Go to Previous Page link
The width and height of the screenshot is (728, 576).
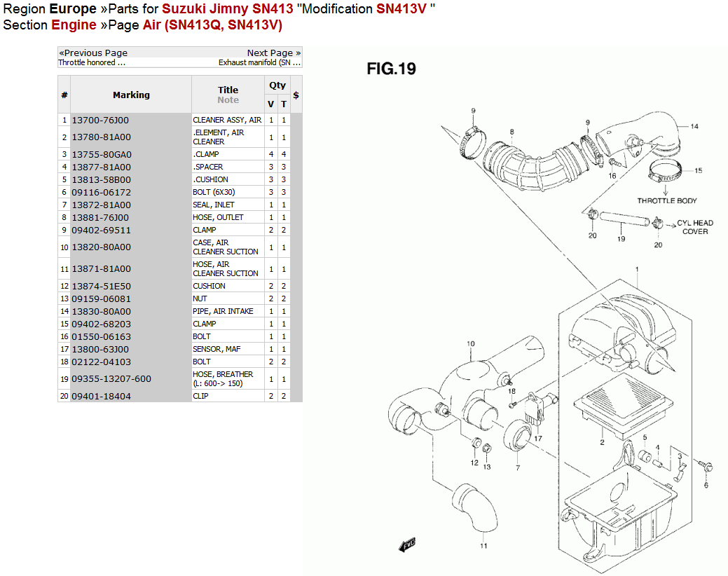tap(93, 53)
